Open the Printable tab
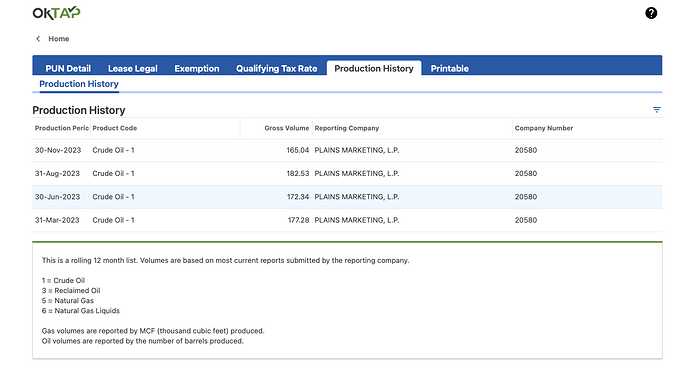 point(449,68)
